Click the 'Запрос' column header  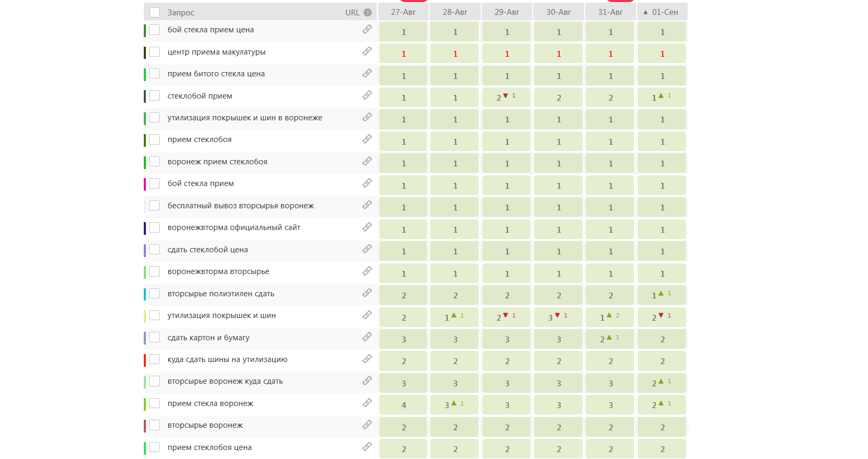point(181,12)
